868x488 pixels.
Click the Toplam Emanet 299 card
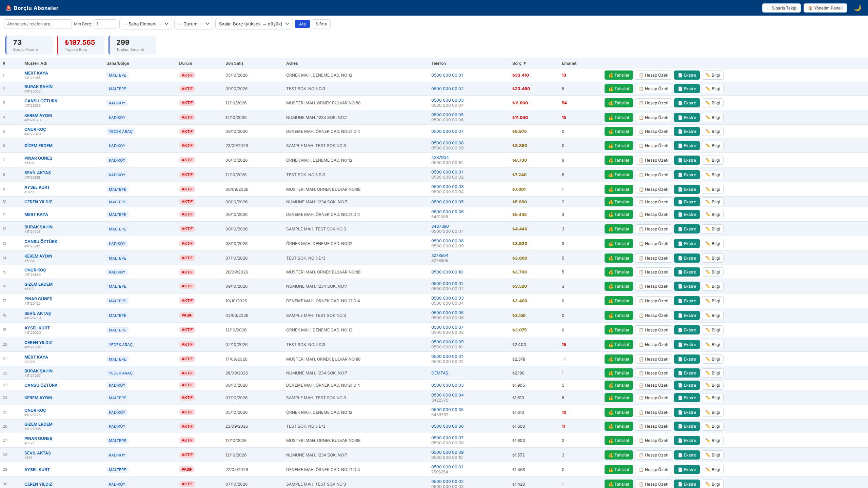pos(132,45)
